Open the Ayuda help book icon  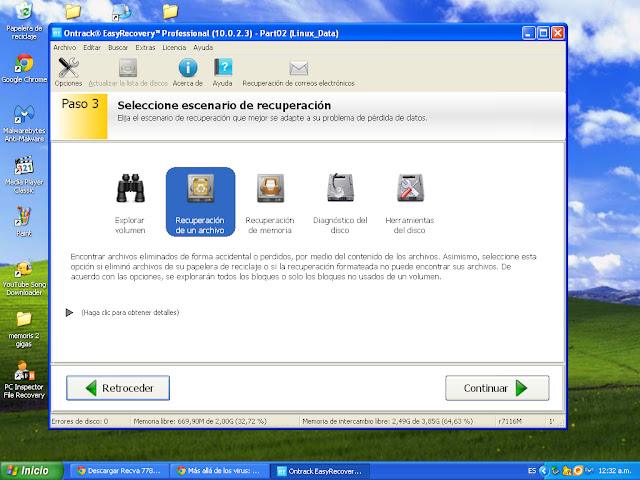[x=223, y=68]
